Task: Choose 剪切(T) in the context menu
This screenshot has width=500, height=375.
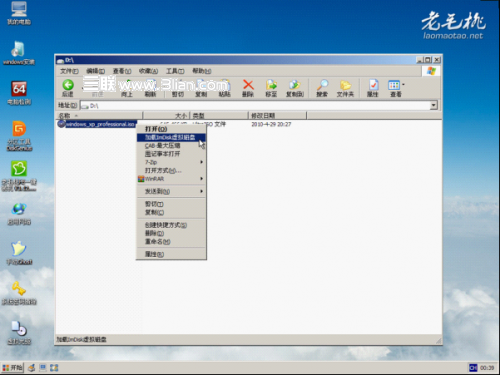Action: (x=171, y=204)
